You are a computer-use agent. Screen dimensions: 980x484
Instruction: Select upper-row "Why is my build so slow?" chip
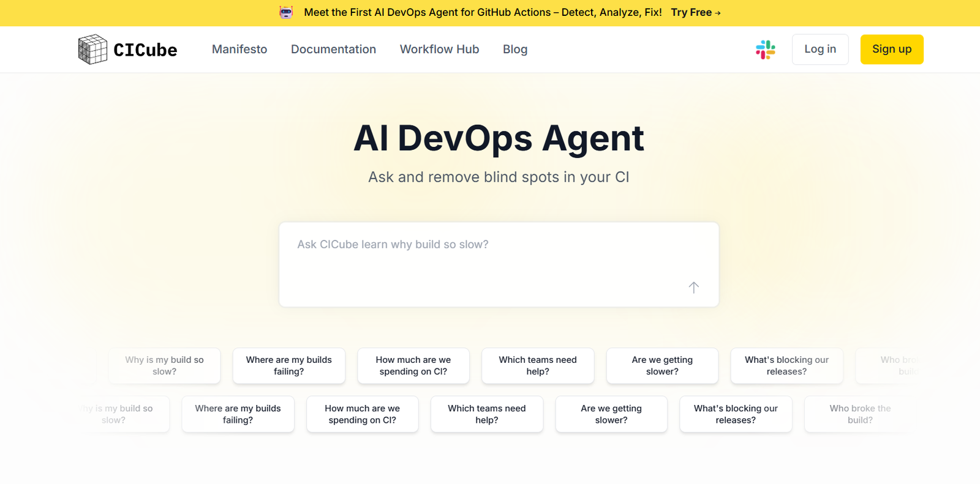coord(164,366)
